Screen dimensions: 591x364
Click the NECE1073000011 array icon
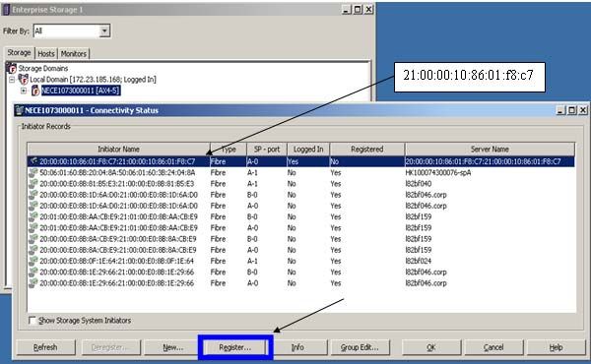click(x=35, y=91)
